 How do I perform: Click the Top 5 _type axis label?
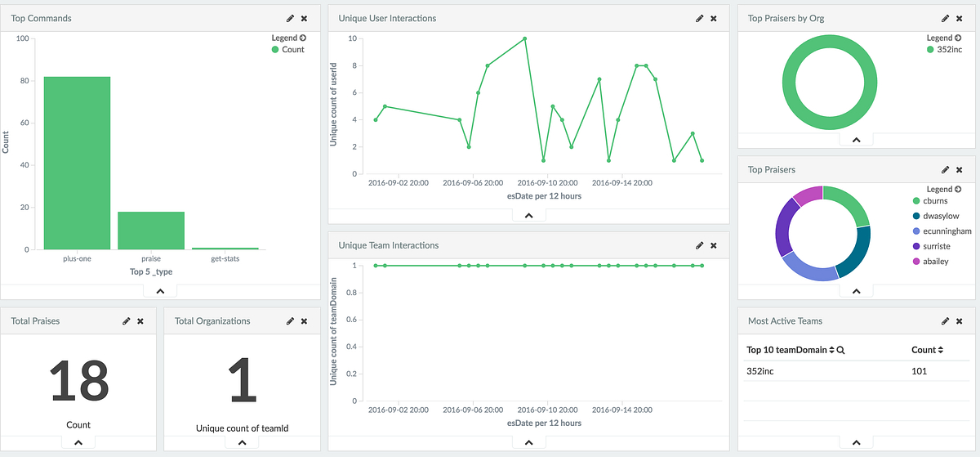pos(151,271)
